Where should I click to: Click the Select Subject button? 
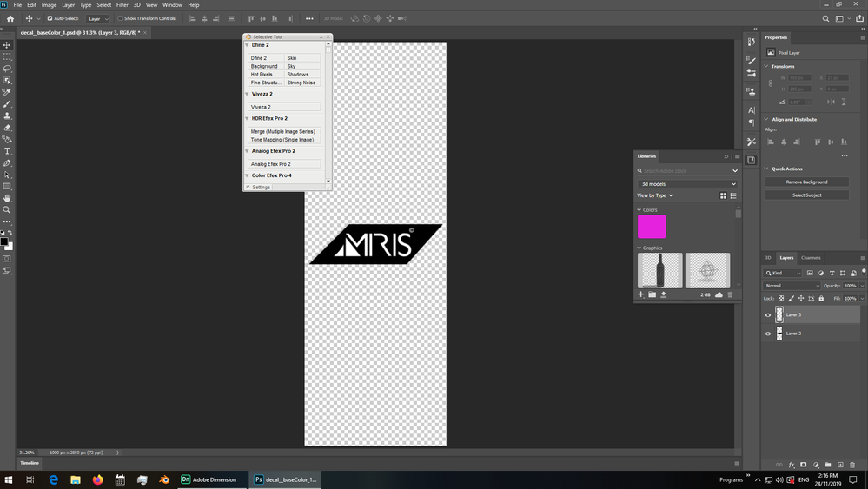pyautogui.click(x=806, y=195)
